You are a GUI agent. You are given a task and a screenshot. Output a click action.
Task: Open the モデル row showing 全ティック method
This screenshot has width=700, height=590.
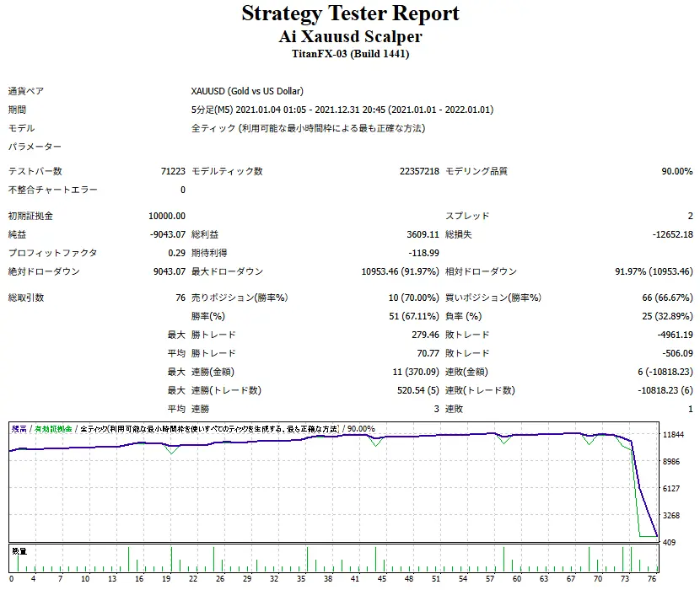[x=25, y=128]
